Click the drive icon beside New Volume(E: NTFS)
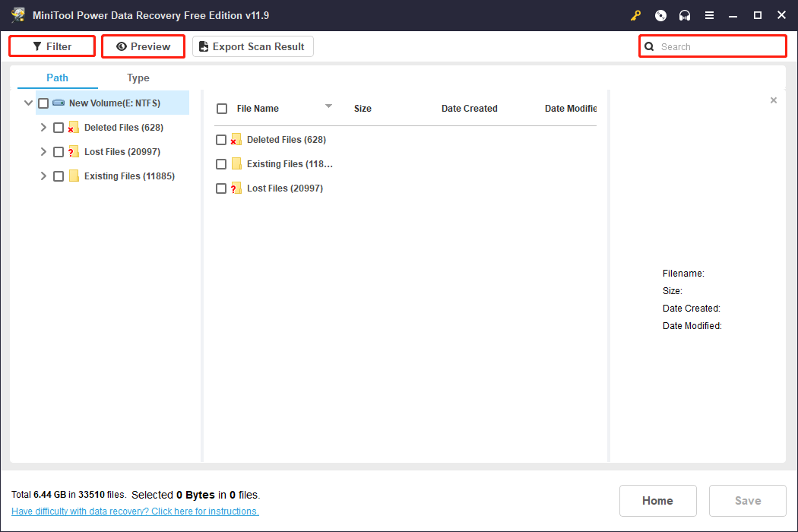The image size is (798, 532). click(x=59, y=103)
